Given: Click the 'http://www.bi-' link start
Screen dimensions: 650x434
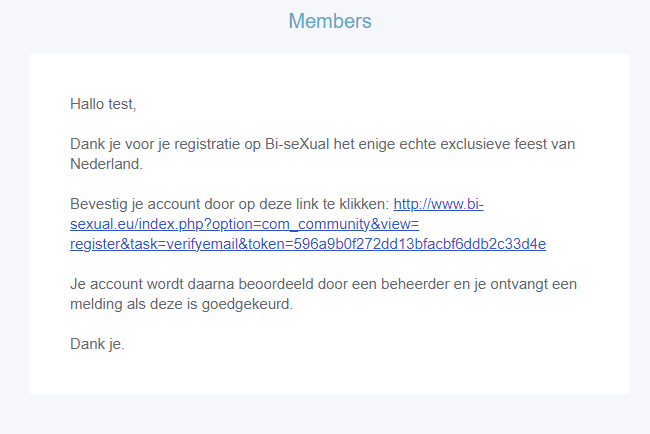Looking at the screenshot, I should (x=438, y=204).
